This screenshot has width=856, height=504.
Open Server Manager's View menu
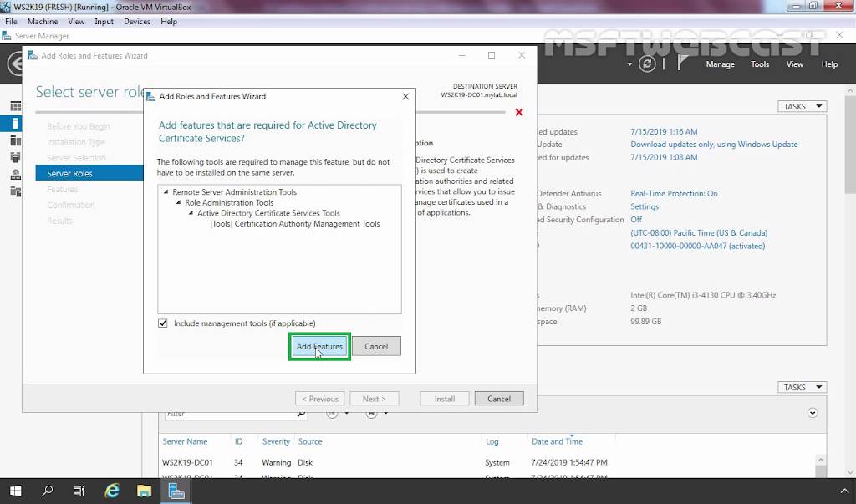pyautogui.click(x=794, y=64)
